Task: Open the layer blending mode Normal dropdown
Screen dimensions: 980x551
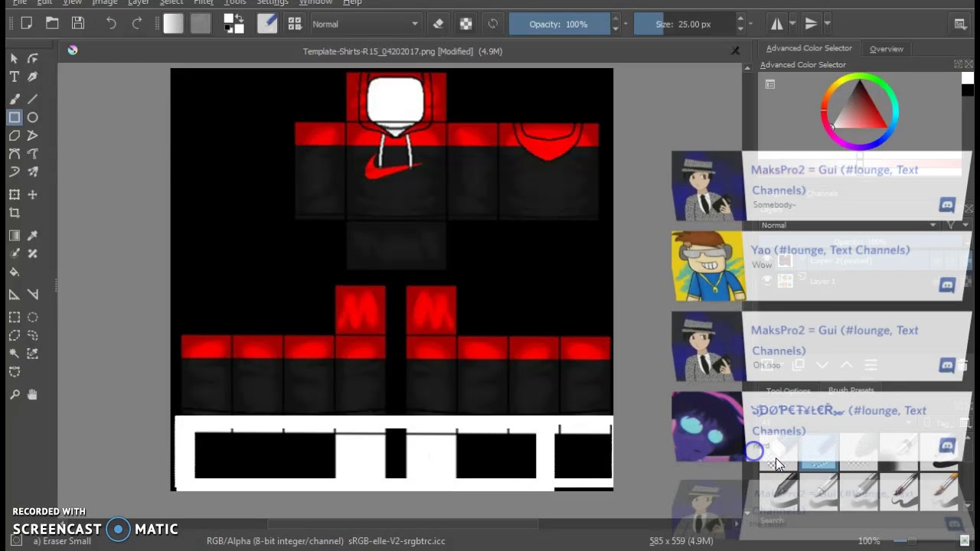Action: pyautogui.click(x=848, y=225)
